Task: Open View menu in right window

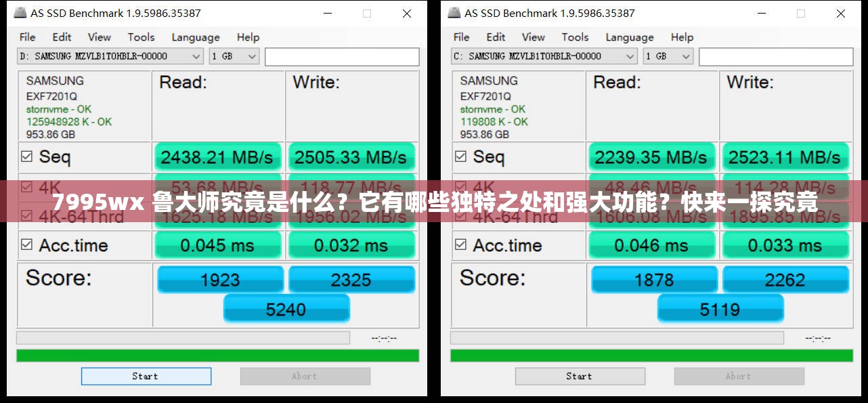Action: (x=533, y=37)
